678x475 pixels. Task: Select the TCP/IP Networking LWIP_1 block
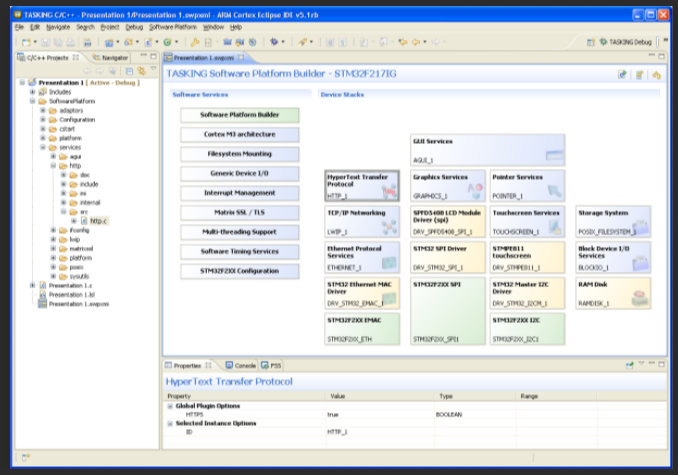coord(362,222)
